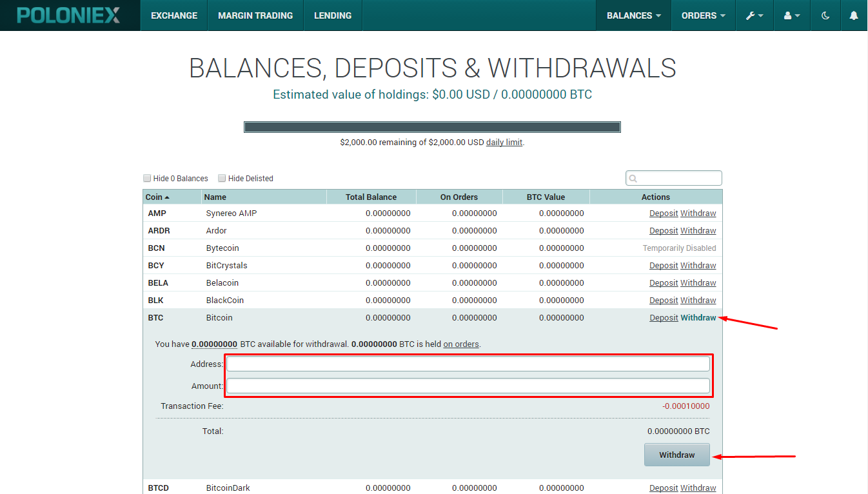Open the notifications bell

[854, 15]
